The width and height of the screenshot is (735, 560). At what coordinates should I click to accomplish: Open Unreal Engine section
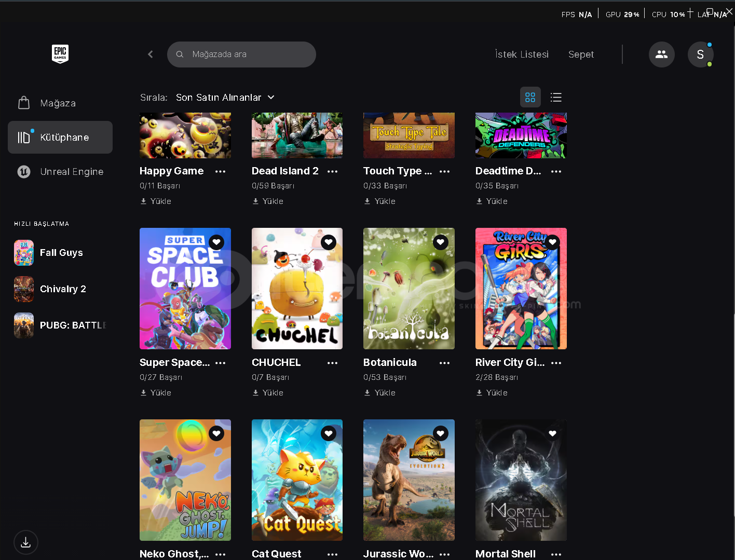click(x=60, y=172)
